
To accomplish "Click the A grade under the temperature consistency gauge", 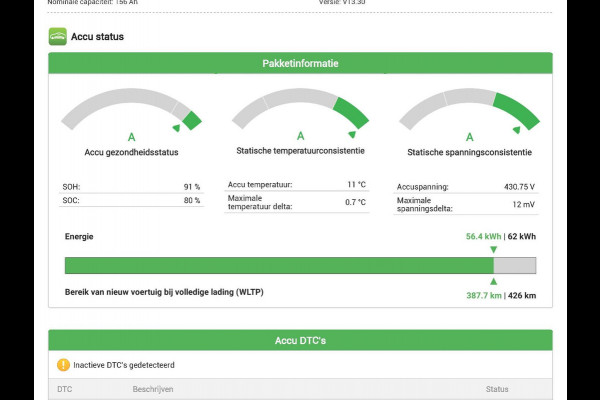I will 300,135.
